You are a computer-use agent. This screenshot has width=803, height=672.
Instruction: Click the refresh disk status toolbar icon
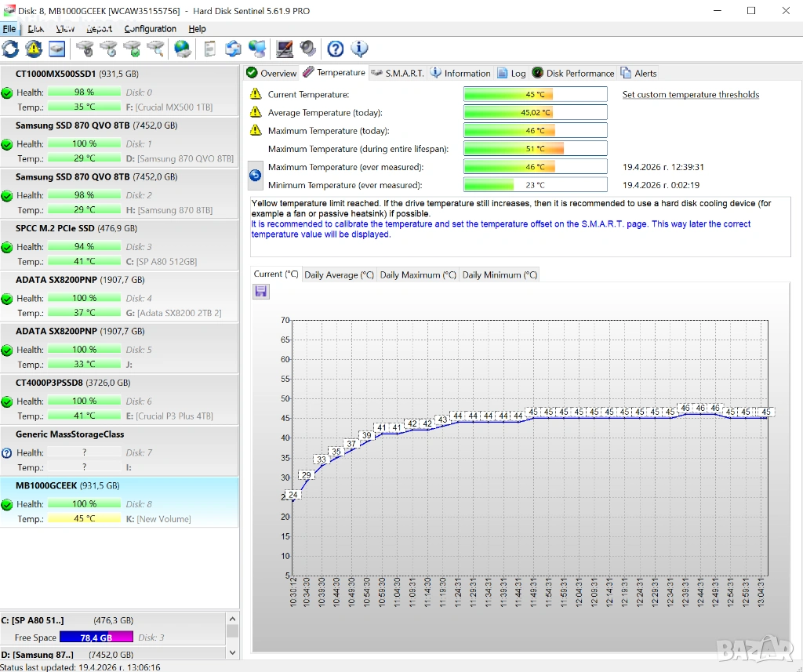pyautogui.click(x=11, y=49)
